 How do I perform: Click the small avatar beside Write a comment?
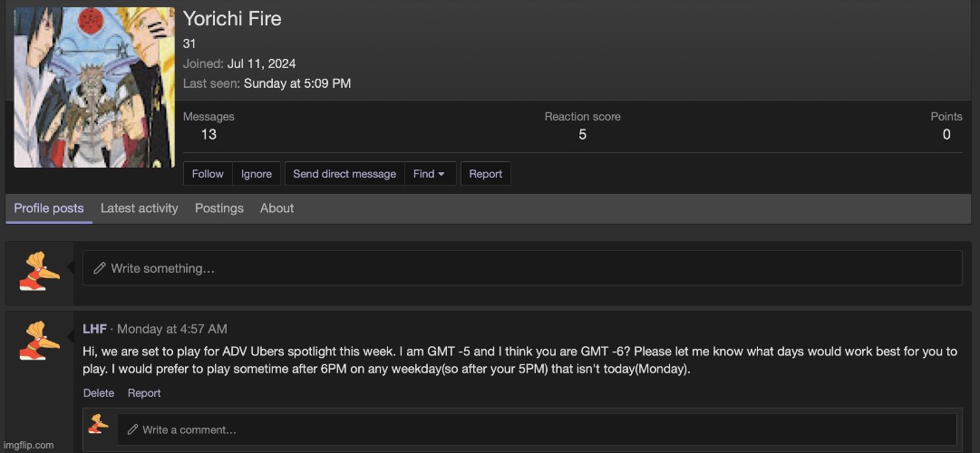point(99,424)
